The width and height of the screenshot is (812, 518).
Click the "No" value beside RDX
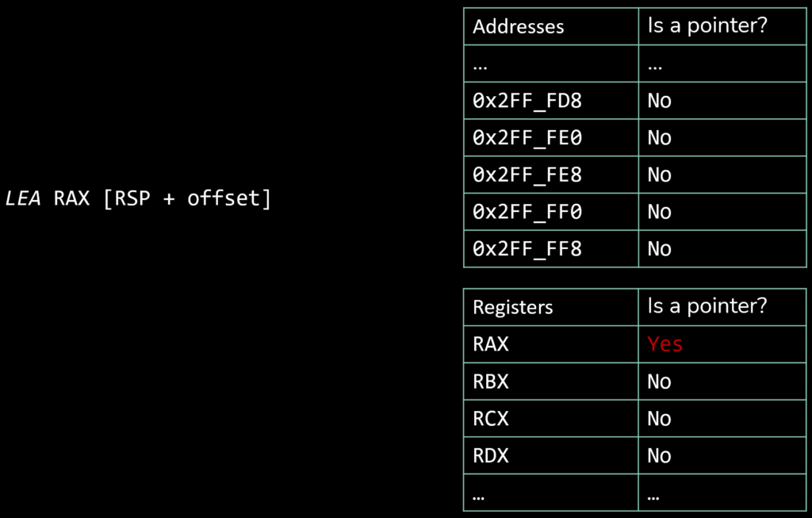coord(659,456)
